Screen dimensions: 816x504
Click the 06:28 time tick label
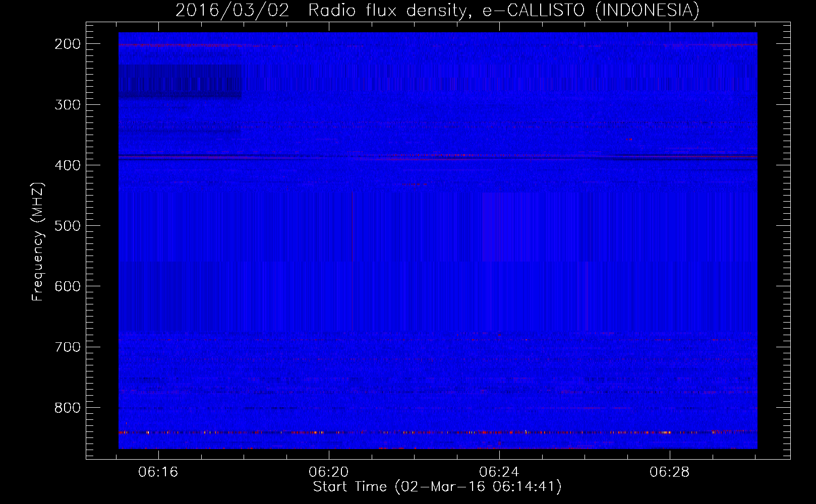[x=670, y=472]
